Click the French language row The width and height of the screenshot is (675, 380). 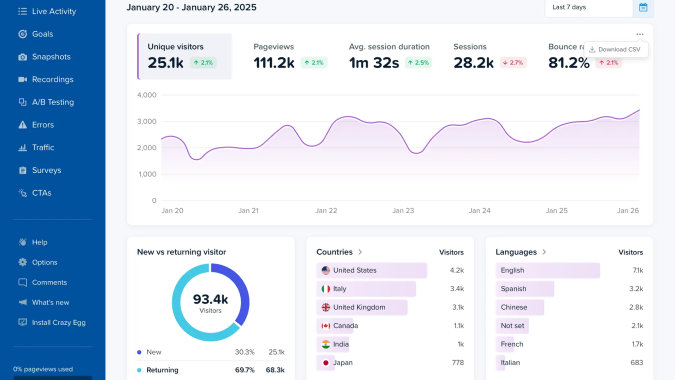pyautogui.click(x=570, y=344)
